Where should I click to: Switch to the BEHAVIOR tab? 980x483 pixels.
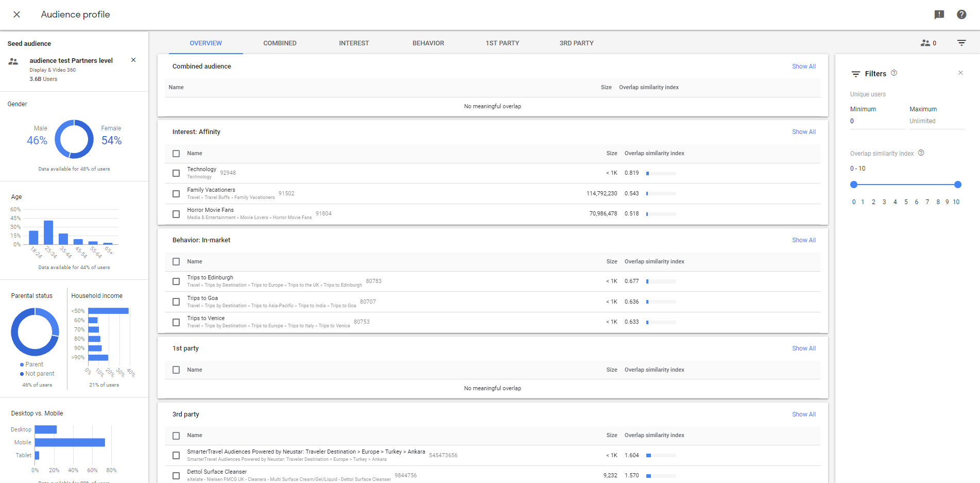click(x=428, y=43)
